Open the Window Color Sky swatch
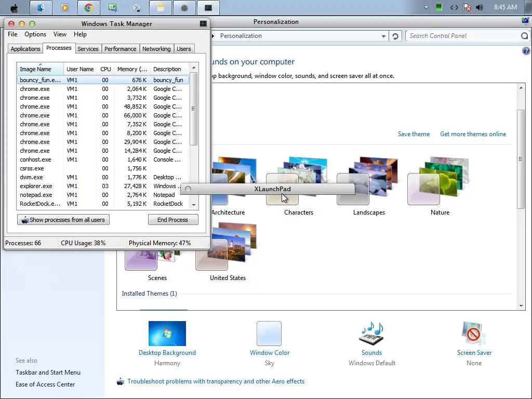 click(269, 333)
